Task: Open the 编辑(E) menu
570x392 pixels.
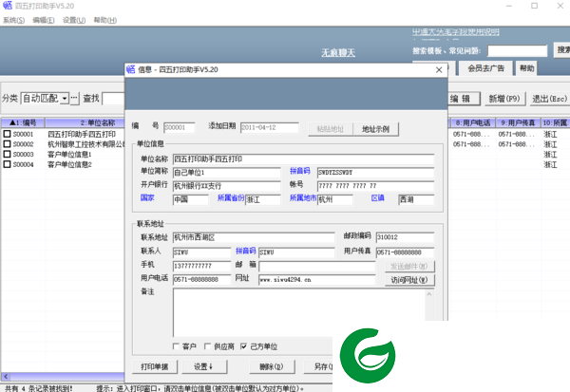Action: point(44,20)
